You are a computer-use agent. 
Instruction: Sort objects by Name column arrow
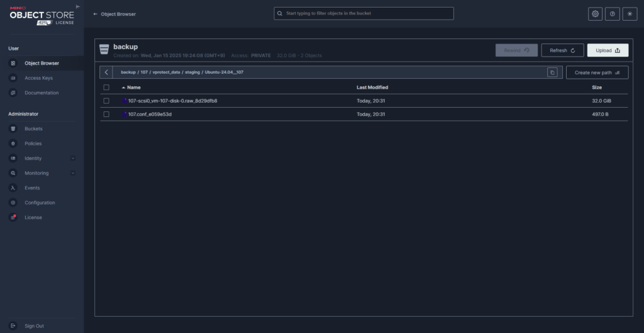[x=123, y=87]
